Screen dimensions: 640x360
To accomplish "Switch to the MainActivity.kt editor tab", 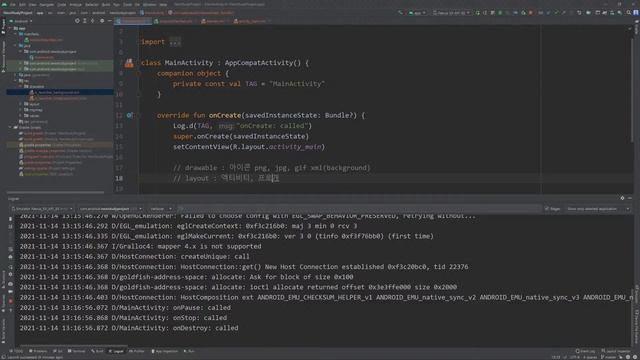I will (133, 21).
